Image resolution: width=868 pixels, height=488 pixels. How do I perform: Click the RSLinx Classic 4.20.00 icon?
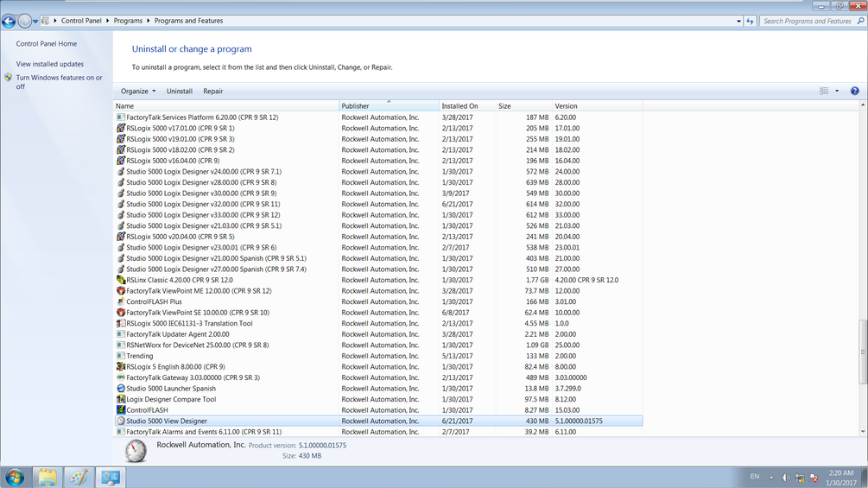pos(121,280)
